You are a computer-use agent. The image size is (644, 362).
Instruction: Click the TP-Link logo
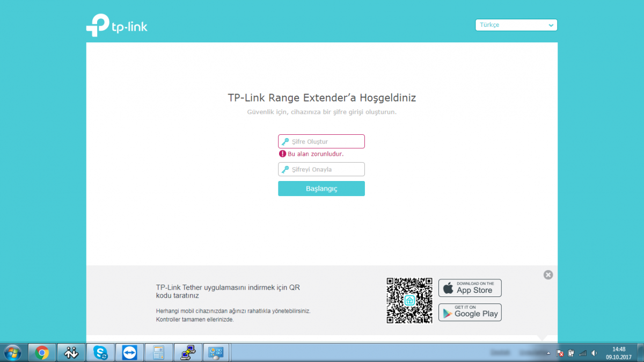pos(117,25)
